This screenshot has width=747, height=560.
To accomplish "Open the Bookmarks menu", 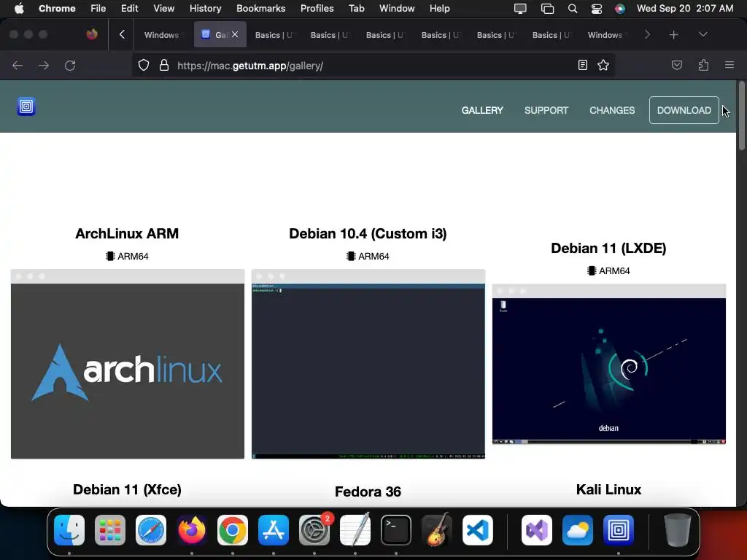I will click(260, 8).
